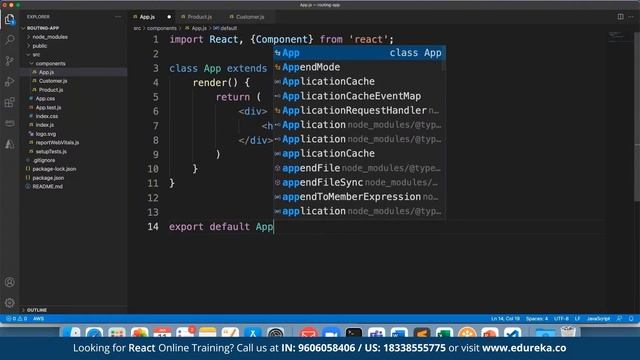Open App.css in the explorer
This screenshot has height=360, width=640.
tap(73, 98)
